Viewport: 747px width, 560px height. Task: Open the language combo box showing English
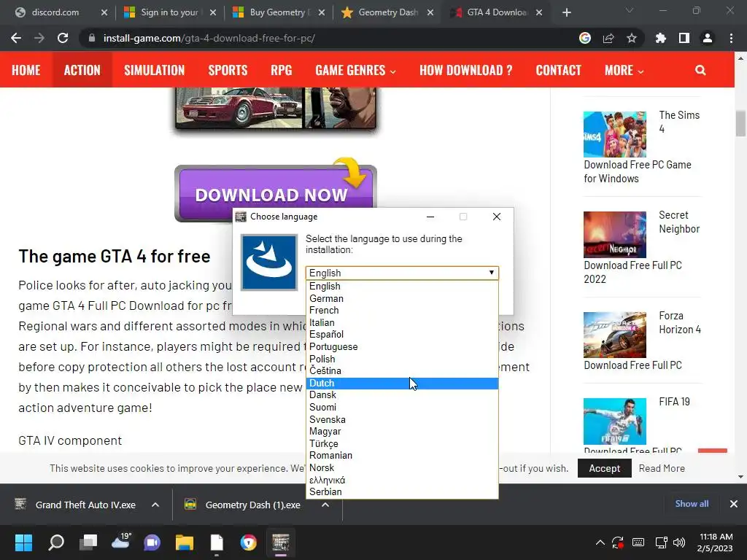[402, 273]
